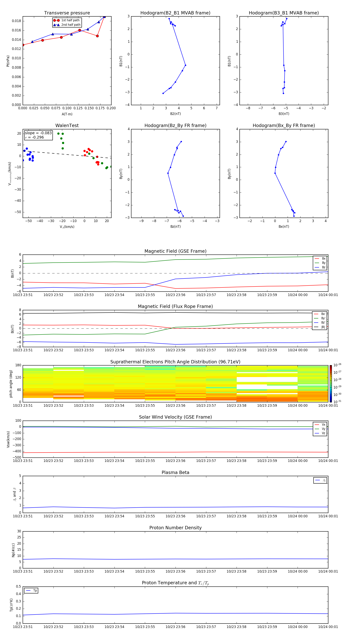Click the 'Hodogram(Bx_By FR frame)' title

[x=284, y=125]
